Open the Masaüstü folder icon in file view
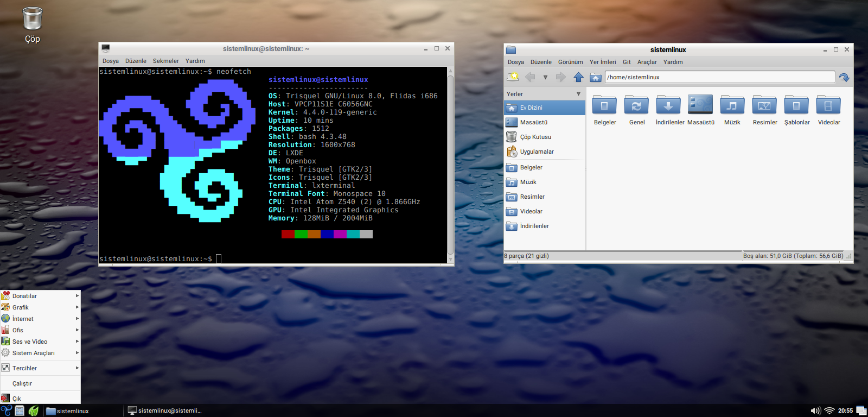The width and height of the screenshot is (868, 417). click(700, 104)
